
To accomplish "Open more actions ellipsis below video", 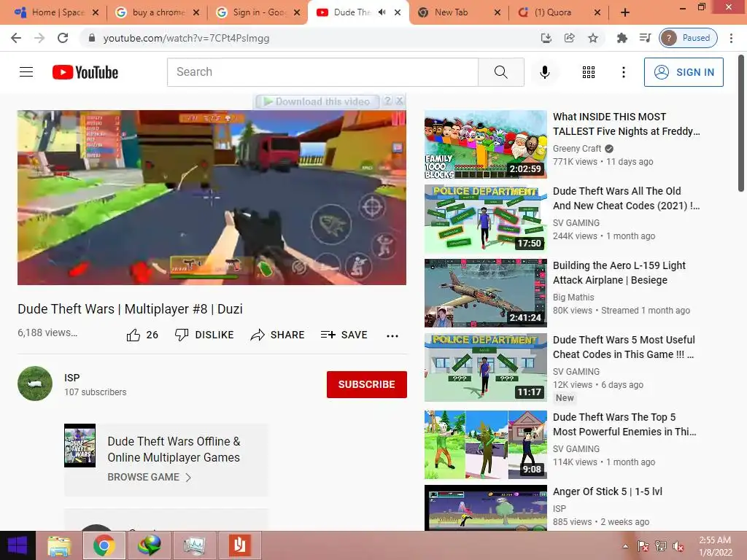I will point(392,335).
